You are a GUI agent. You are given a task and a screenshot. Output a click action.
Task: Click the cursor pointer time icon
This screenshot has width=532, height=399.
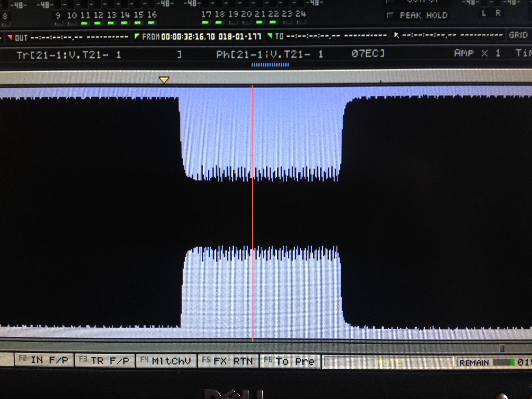tap(396, 35)
